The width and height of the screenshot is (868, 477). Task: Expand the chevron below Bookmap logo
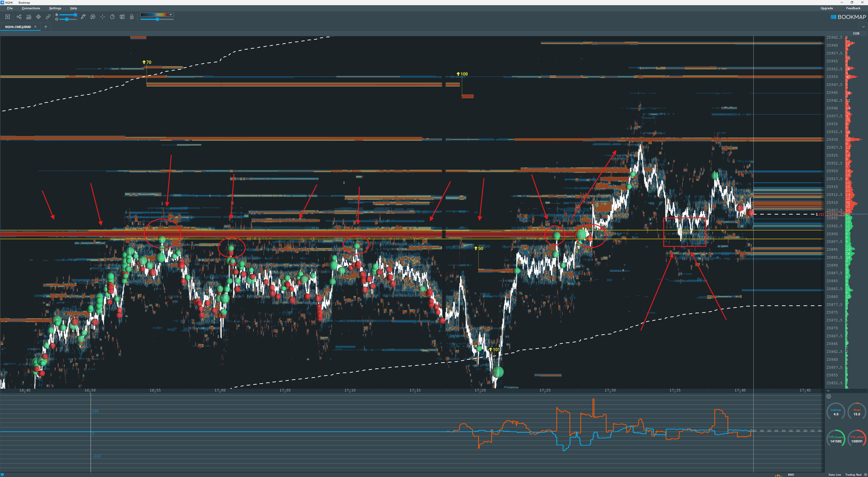tap(863, 27)
